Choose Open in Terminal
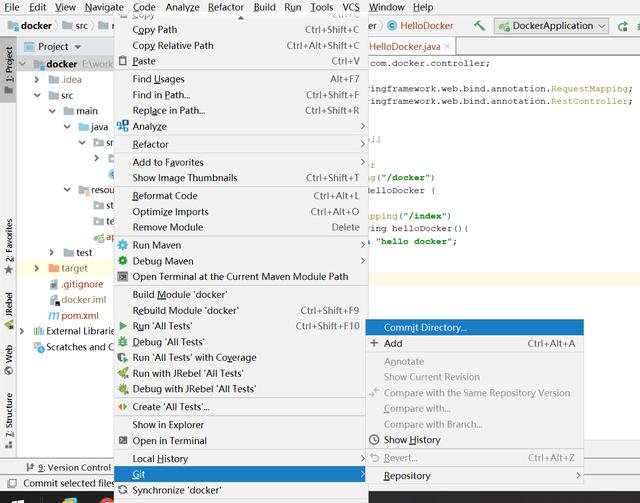Image resolution: width=640 pixels, height=503 pixels. (x=241, y=441)
